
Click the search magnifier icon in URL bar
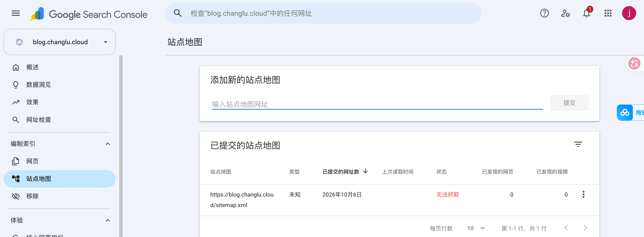tap(178, 13)
